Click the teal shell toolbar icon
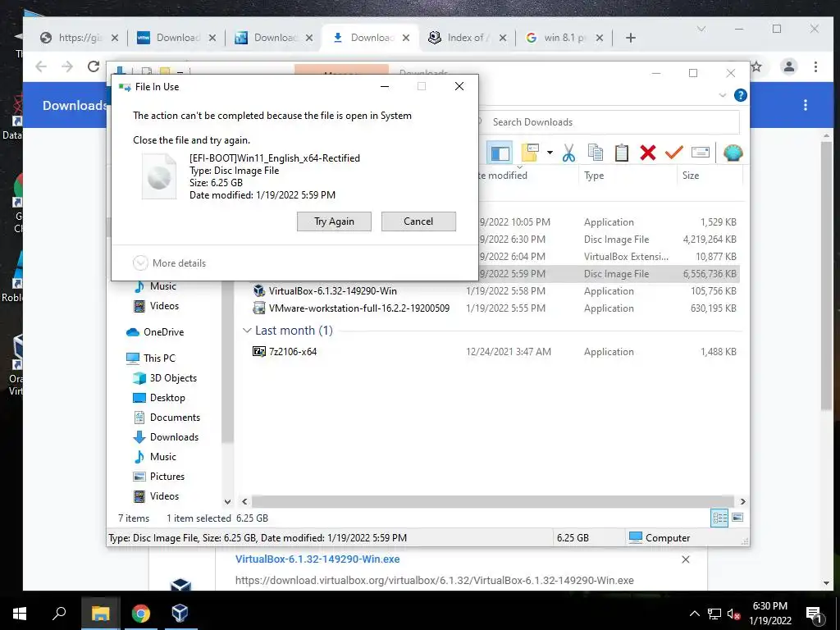 coord(733,153)
